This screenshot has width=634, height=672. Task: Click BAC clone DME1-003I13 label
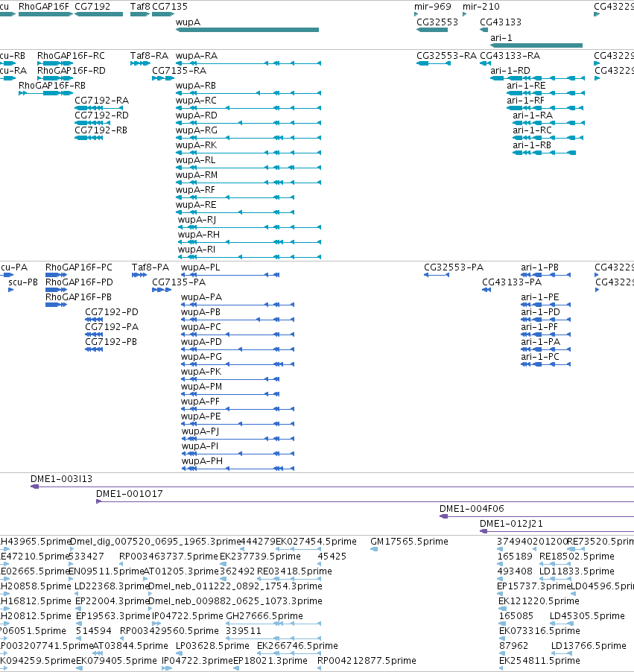point(61,479)
